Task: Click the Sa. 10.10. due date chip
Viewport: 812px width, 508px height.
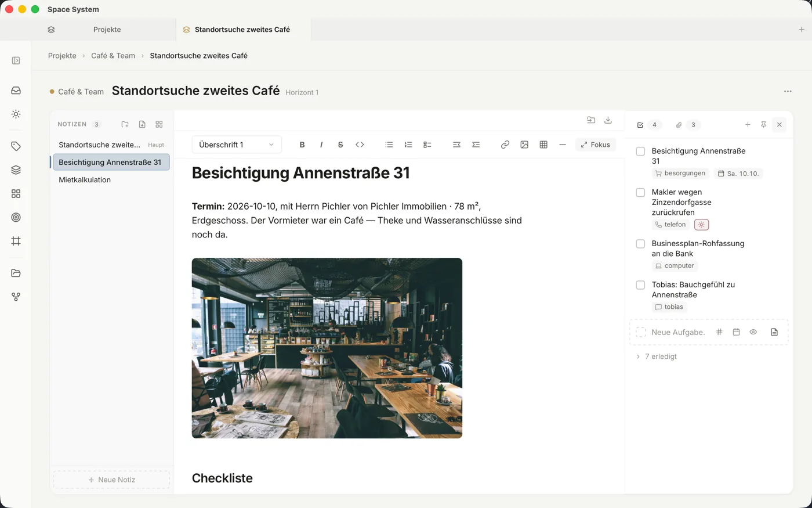Action: point(738,174)
